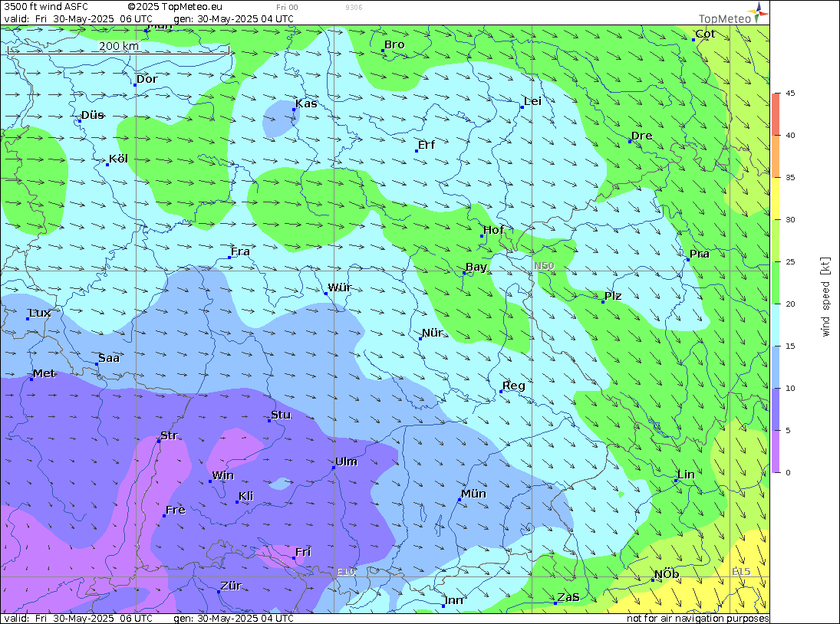Click the Dre city label
The width and height of the screenshot is (840, 624).
click(x=642, y=136)
